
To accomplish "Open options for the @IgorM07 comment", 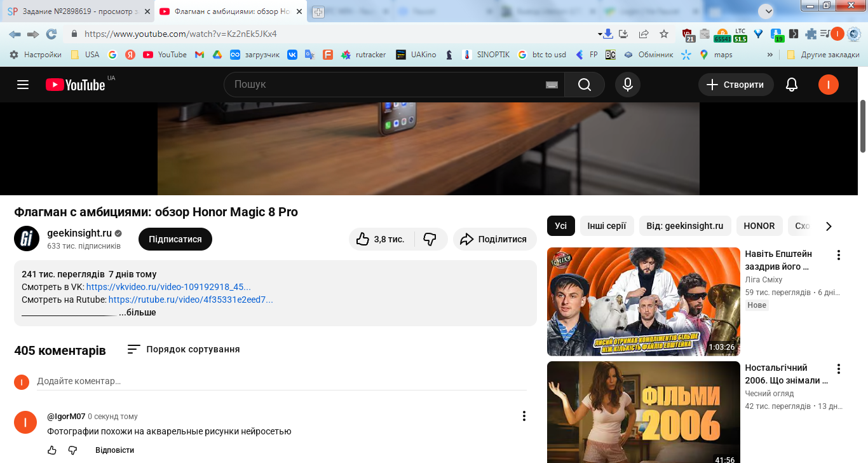I will coord(524,416).
